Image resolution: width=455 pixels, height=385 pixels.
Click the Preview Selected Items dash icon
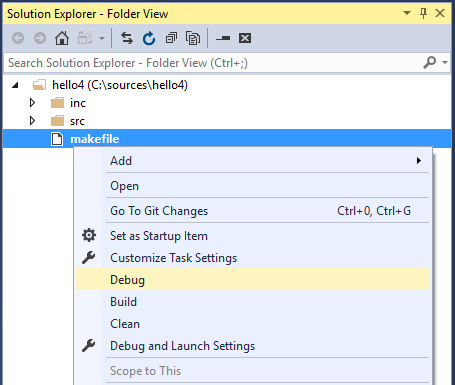[x=223, y=38]
